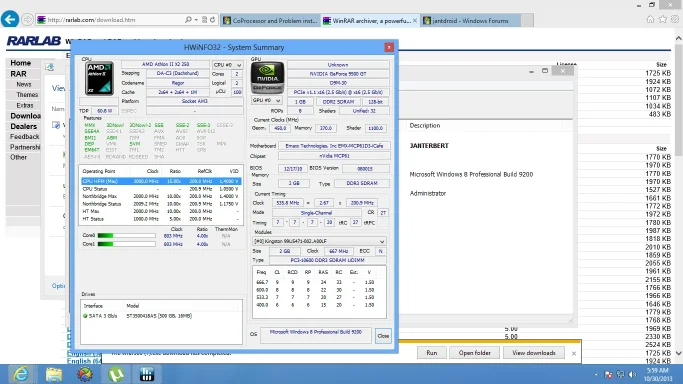Open the News sidebar link

[24, 84]
